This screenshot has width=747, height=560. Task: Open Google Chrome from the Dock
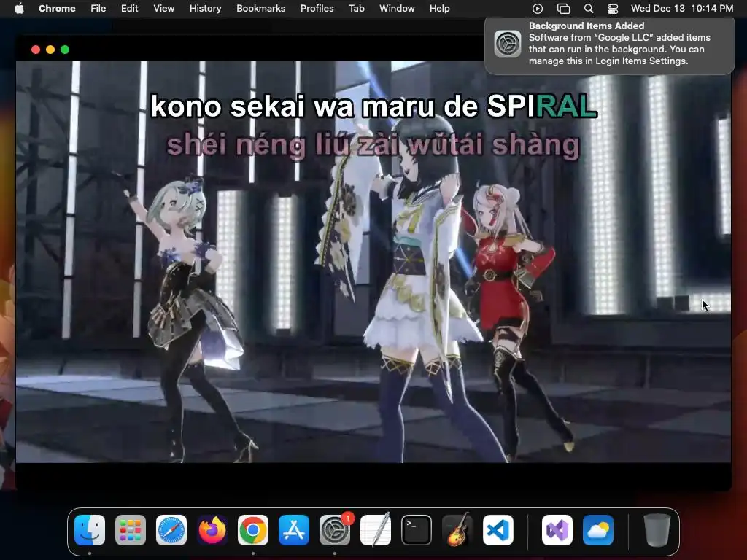(253, 530)
